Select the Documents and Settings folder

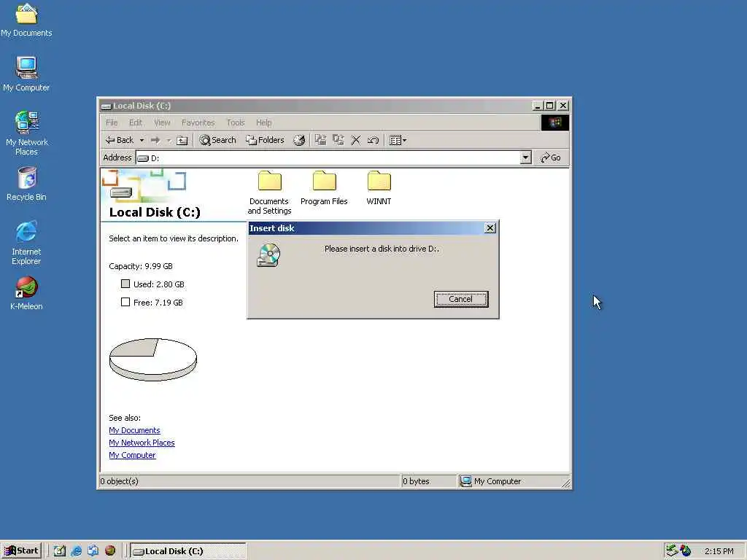(270, 192)
